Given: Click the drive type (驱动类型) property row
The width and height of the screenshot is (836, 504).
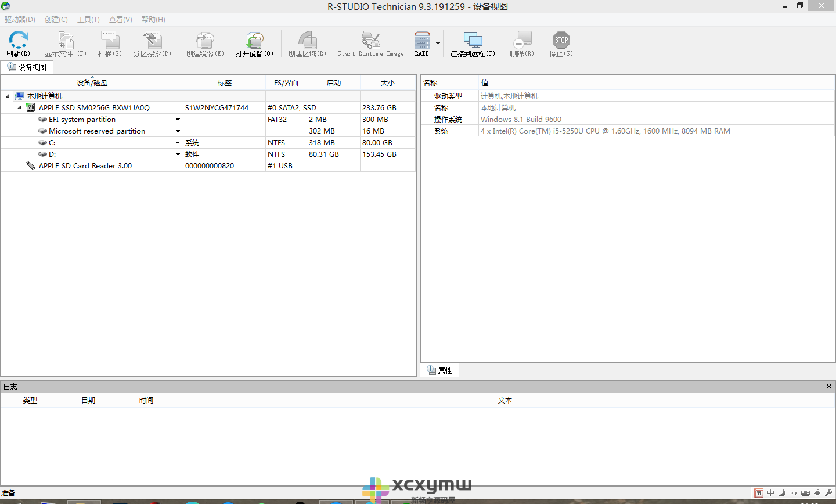Looking at the screenshot, I should coord(628,96).
